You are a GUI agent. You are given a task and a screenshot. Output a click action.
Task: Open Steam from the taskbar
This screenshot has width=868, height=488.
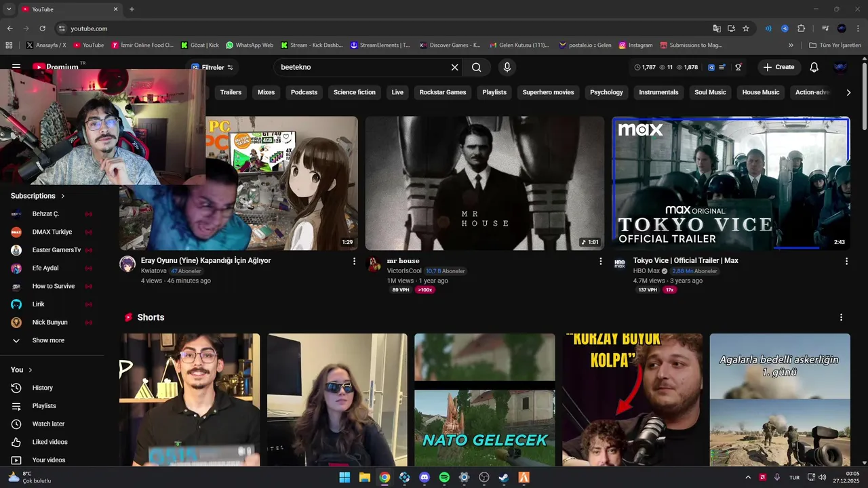point(504,477)
